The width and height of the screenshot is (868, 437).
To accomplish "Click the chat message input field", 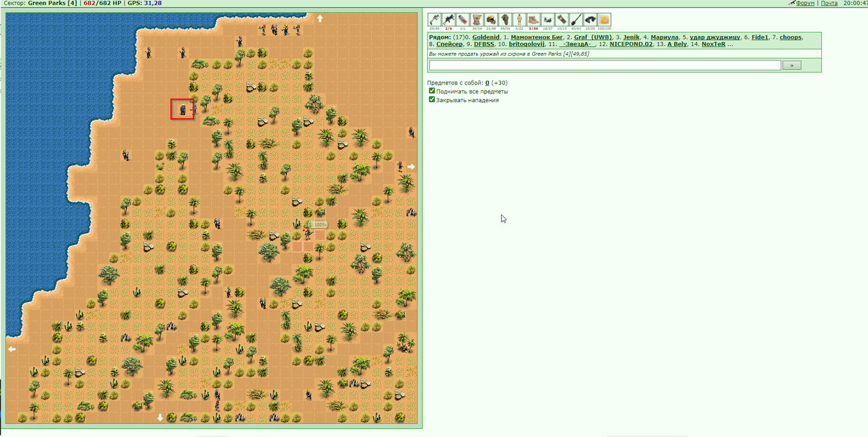I will [605, 65].
